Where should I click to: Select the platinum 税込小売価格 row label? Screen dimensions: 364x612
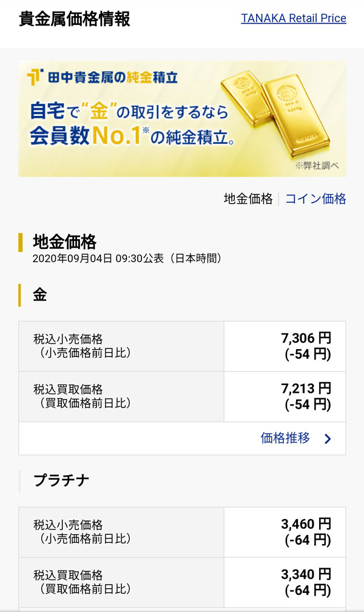(x=68, y=525)
